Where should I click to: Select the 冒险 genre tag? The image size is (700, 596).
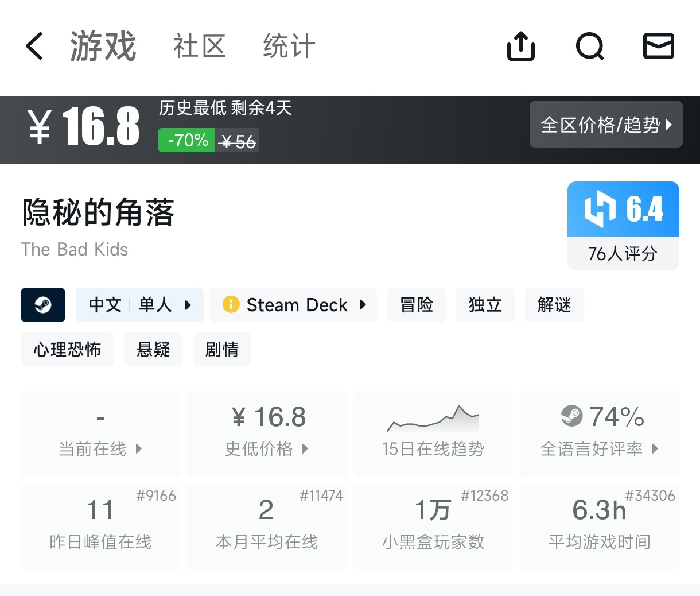coord(417,305)
